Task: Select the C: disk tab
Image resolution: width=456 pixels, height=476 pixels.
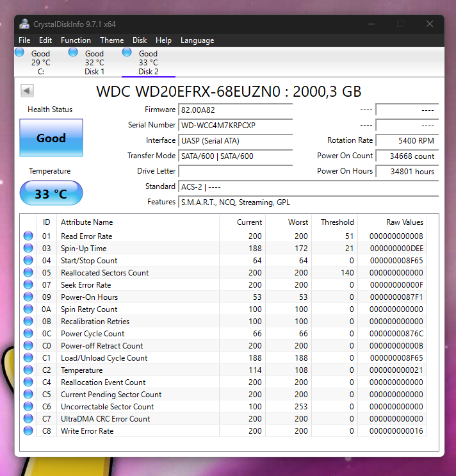Action: [40, 63]
